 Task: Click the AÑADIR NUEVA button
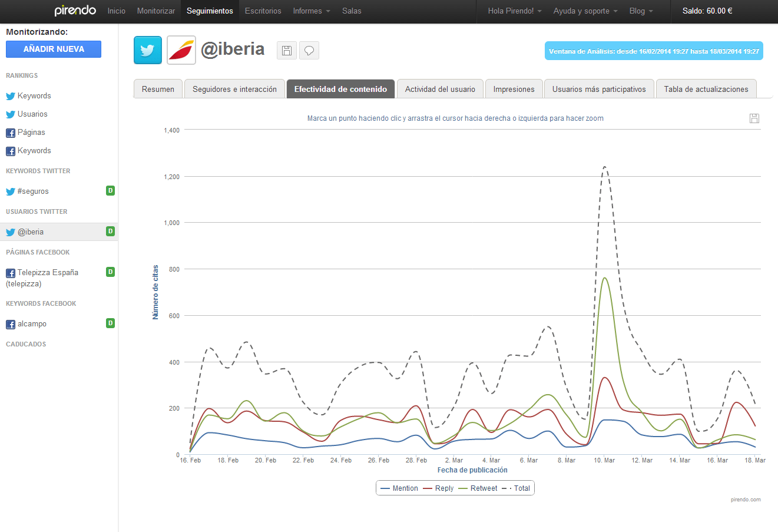pos(54,49)
